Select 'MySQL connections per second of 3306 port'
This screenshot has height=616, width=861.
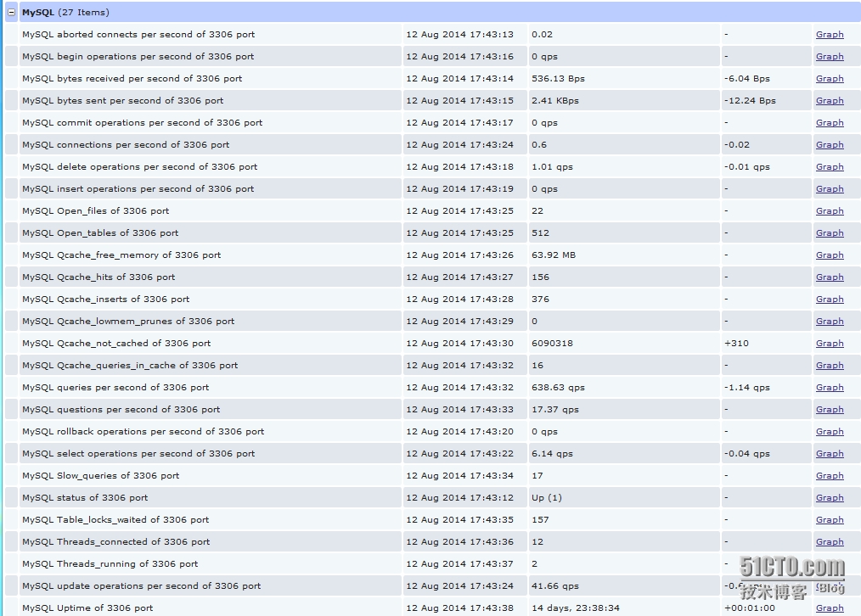point(126,145)
